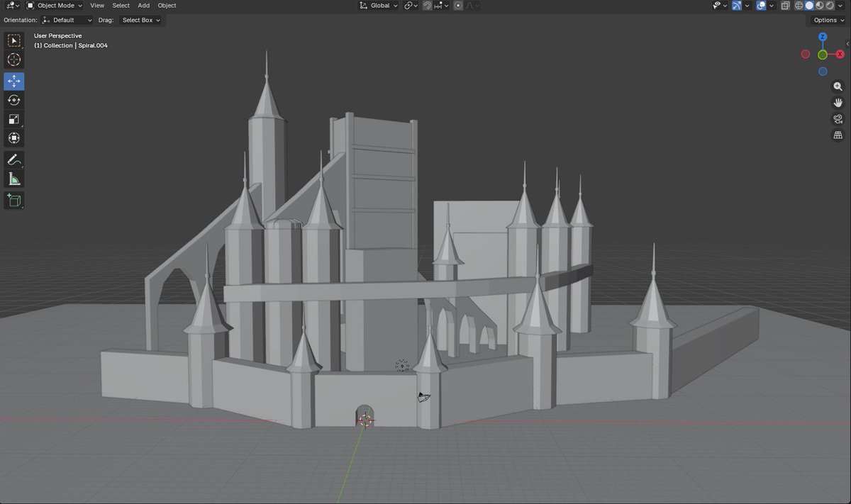Activate the Rotate tool

14,100
